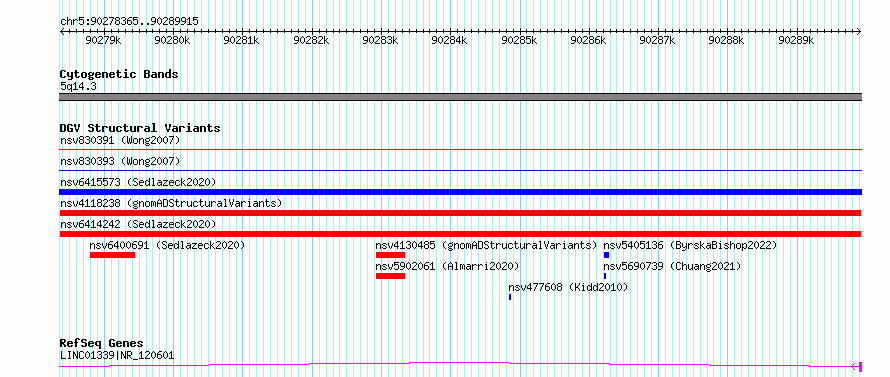
Task: Click the 90286k ruler tick label
Action: pyautogui.click(x=588, y=40)
